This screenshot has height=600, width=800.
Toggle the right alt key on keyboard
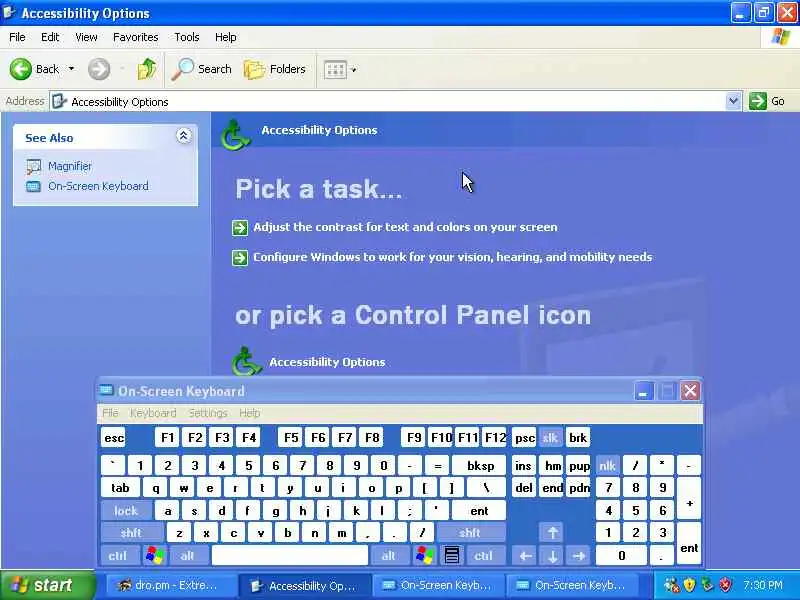tap(389, 555)
